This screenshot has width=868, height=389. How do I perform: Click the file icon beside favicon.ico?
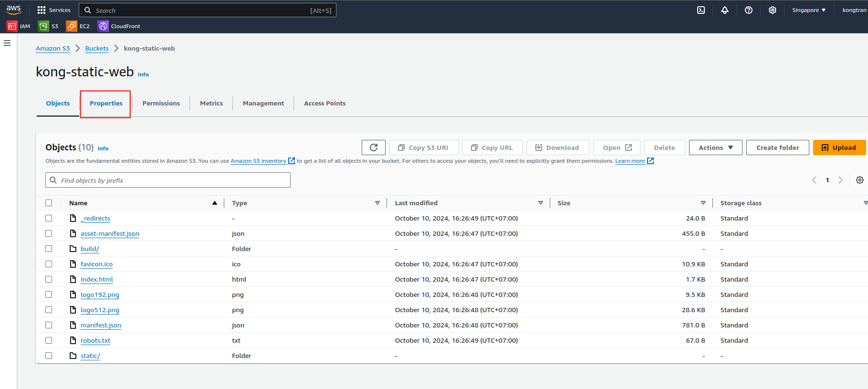click(x=73, y=264)
